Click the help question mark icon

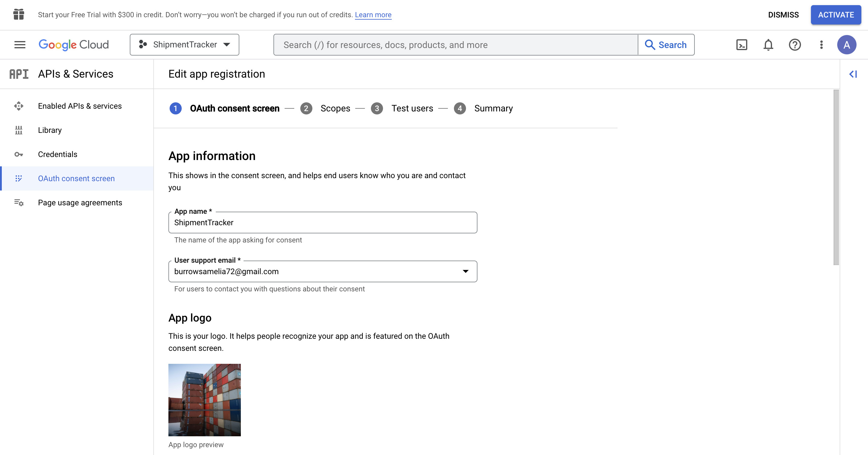794,45
